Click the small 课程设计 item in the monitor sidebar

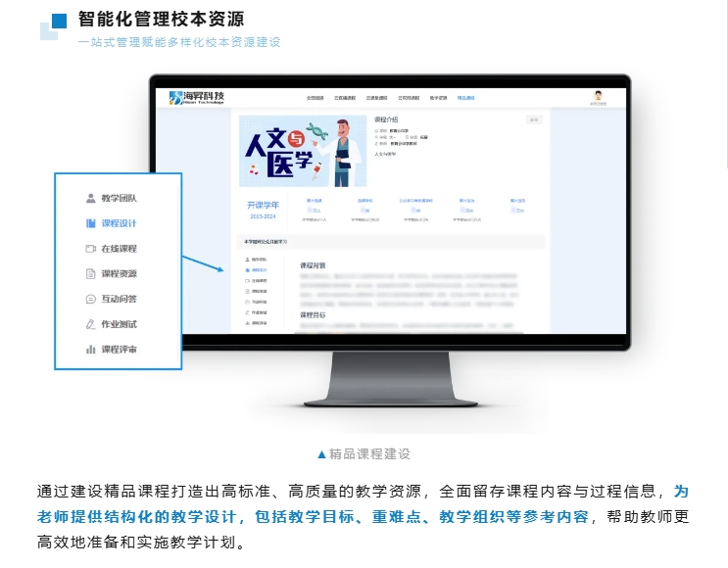[259, 269]
